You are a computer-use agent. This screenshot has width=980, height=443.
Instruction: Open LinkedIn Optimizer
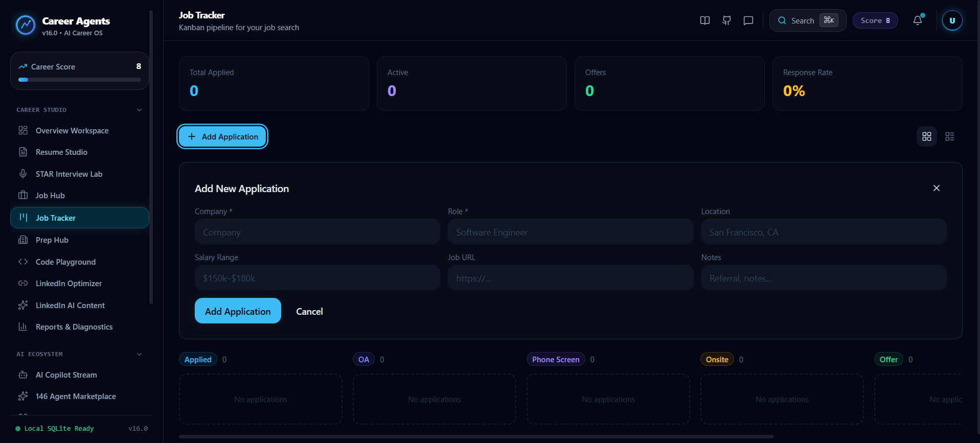80,284
